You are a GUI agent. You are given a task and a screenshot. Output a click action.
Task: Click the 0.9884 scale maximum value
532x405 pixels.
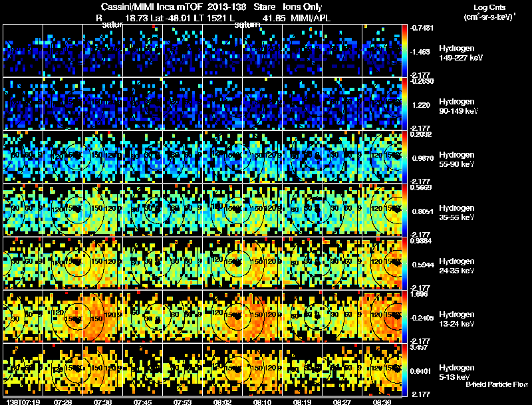pyautogui.click(x=421, y=241)
